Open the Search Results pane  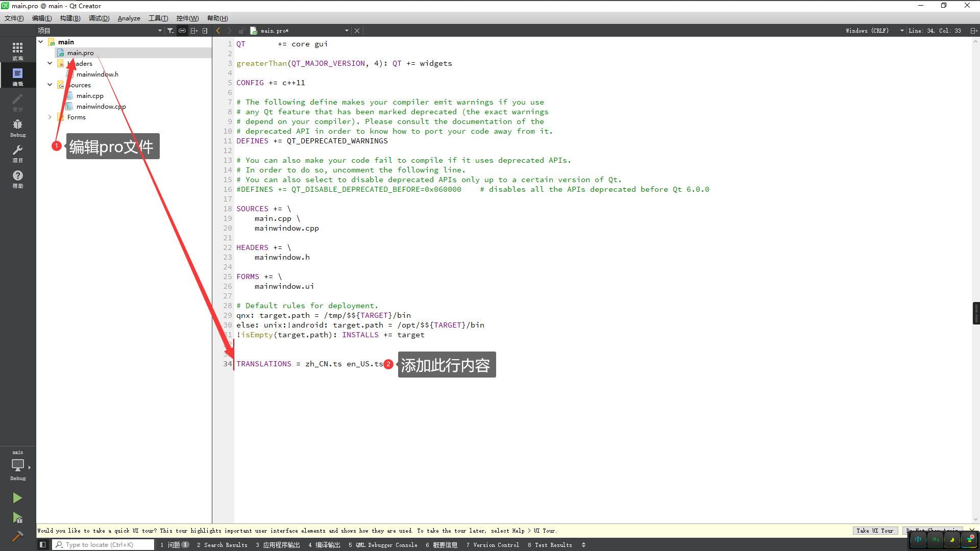click(x=223, y=545)
